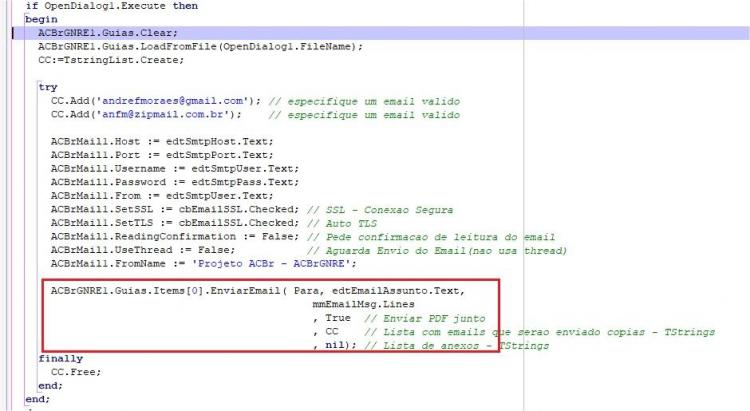Click the first 'especifique um email valido' comment
This screenshot has width=750, height=411.
coord(364,101)
